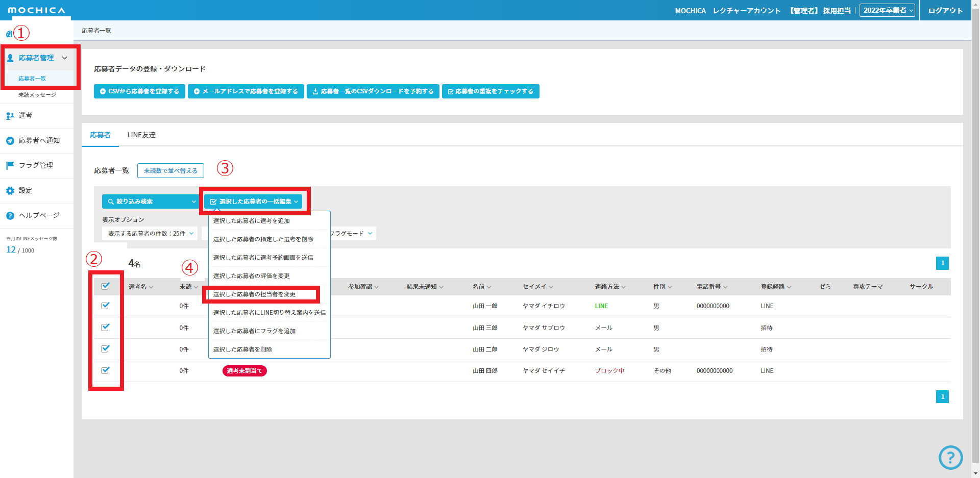Image resolution: width=980 pixels, height=478 pixels.
Task: Click the ヘルプページ question mark icon
Action: (10, 216)
